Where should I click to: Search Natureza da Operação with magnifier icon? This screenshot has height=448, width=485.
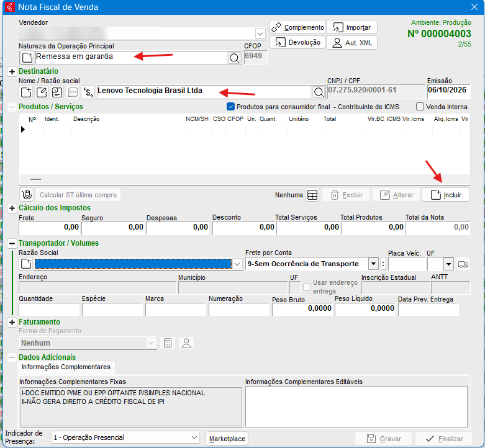pyautogui.click(x=234, y=58)
